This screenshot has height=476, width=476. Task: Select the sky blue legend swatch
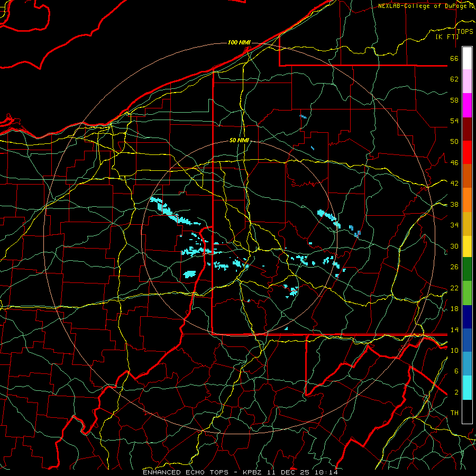pyautogui.click(x=467, y=364)
